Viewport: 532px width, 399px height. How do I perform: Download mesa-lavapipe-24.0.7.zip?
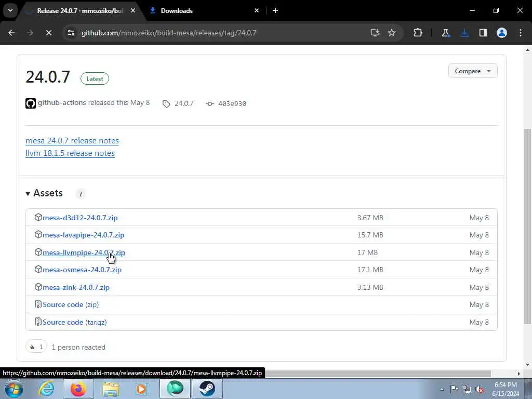pyautogui.click(x=84, y=235)
